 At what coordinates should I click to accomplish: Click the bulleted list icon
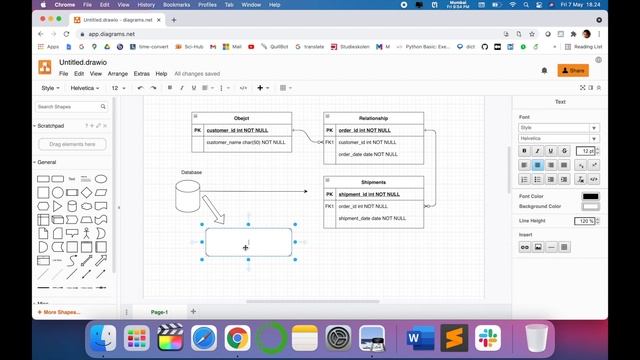pos(538,179)
